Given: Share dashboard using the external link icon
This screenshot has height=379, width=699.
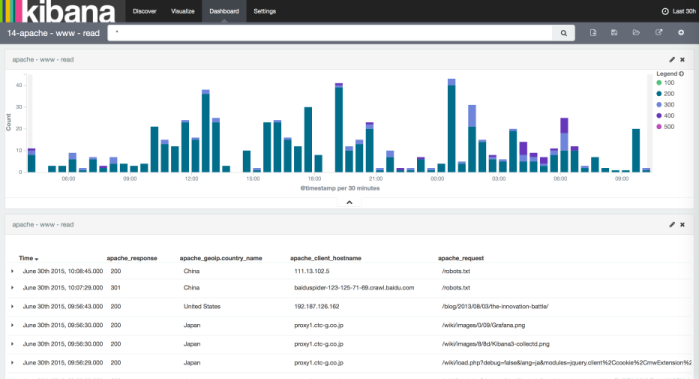Looking at the screenshot, I should [658, 33].
